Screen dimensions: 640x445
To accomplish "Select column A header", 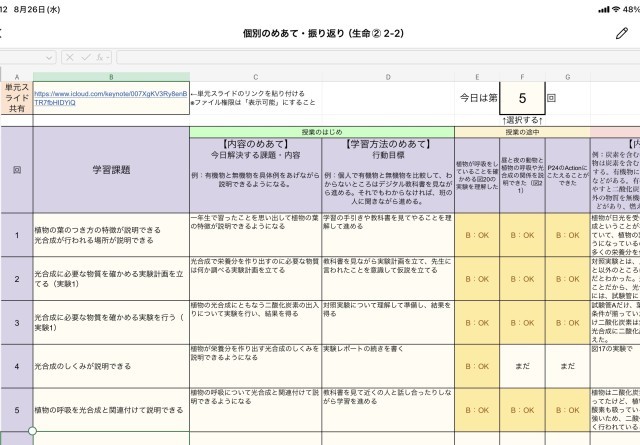I will click(x=17, y=77).
